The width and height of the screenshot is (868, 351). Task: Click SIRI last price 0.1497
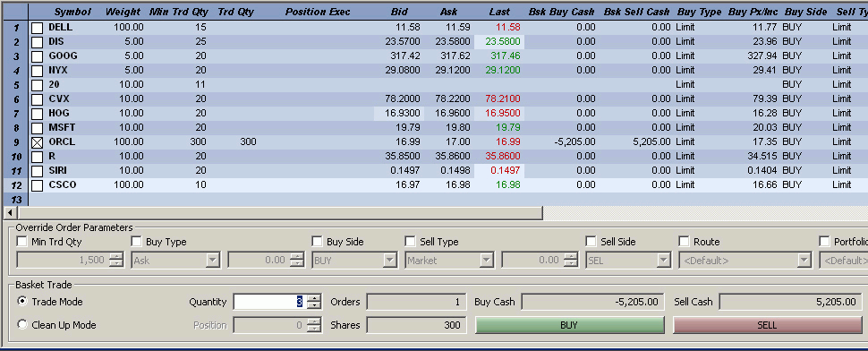click(x=506, y=170)
